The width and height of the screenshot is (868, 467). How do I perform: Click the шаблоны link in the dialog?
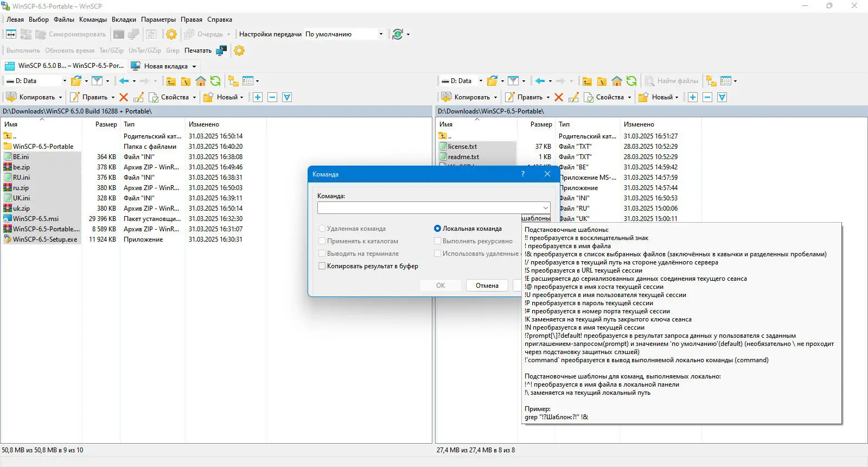click(x=536, y=218)
